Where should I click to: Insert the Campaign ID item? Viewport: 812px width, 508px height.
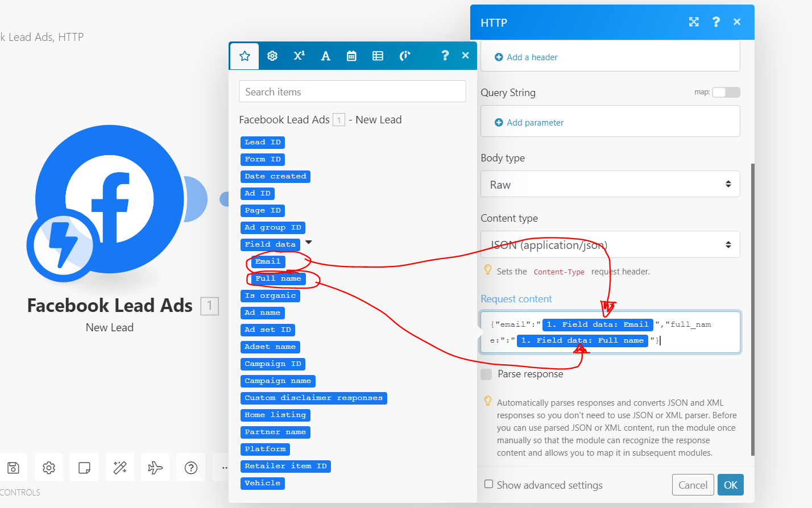(272, 364)
